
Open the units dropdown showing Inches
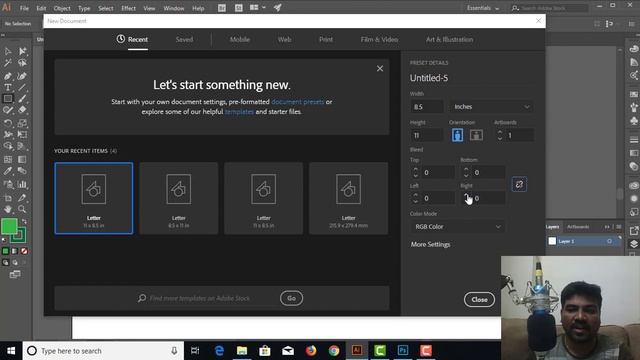click(491, 107)
